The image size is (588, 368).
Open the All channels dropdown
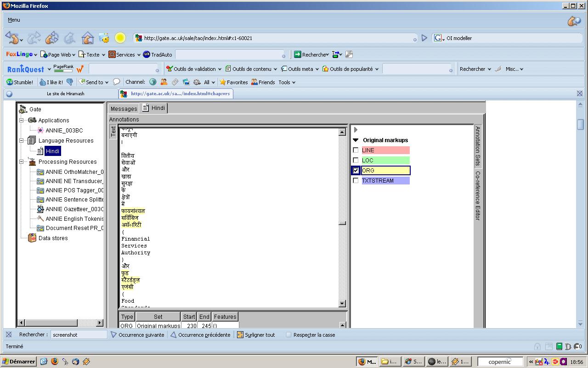click(209, 82)
